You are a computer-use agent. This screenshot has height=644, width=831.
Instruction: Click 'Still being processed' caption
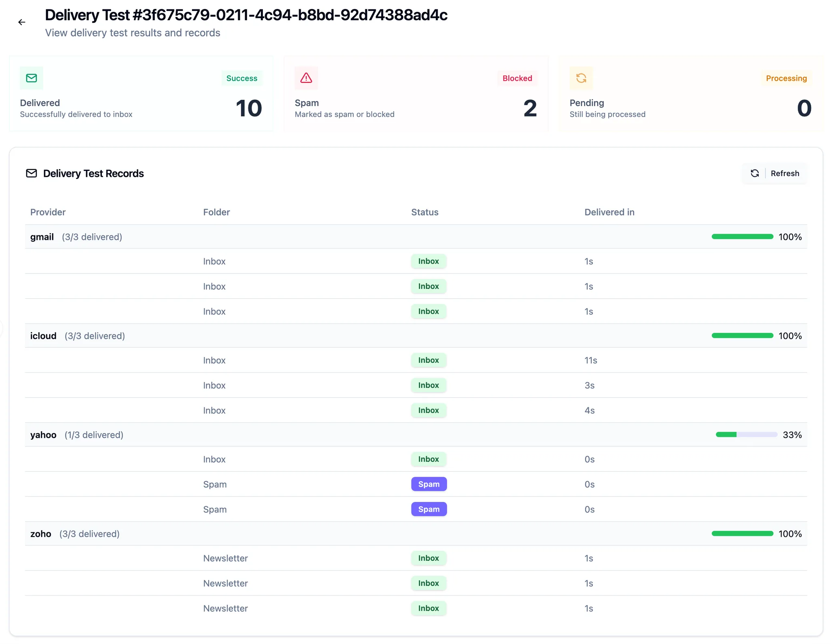(607, 114)
